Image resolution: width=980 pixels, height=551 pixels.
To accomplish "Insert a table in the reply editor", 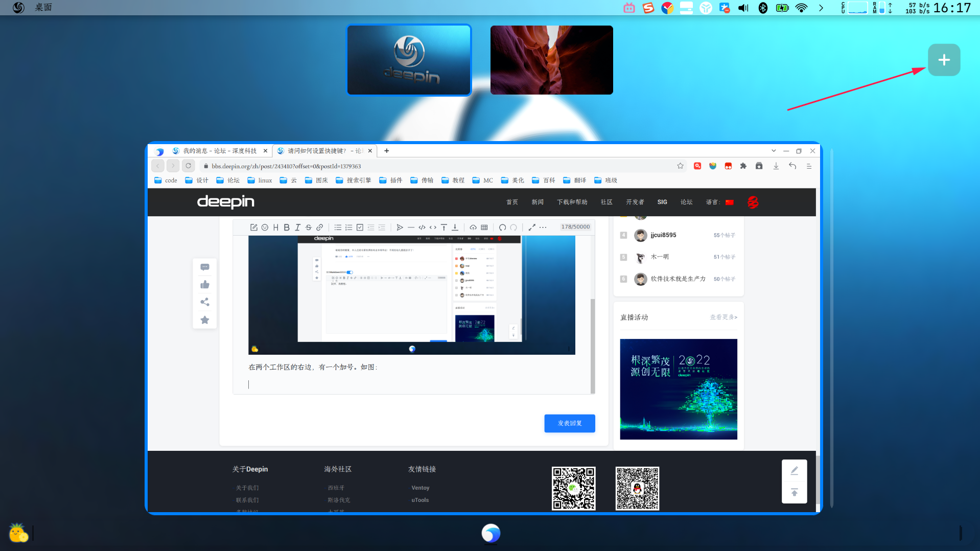I will [x=484, y=227].
